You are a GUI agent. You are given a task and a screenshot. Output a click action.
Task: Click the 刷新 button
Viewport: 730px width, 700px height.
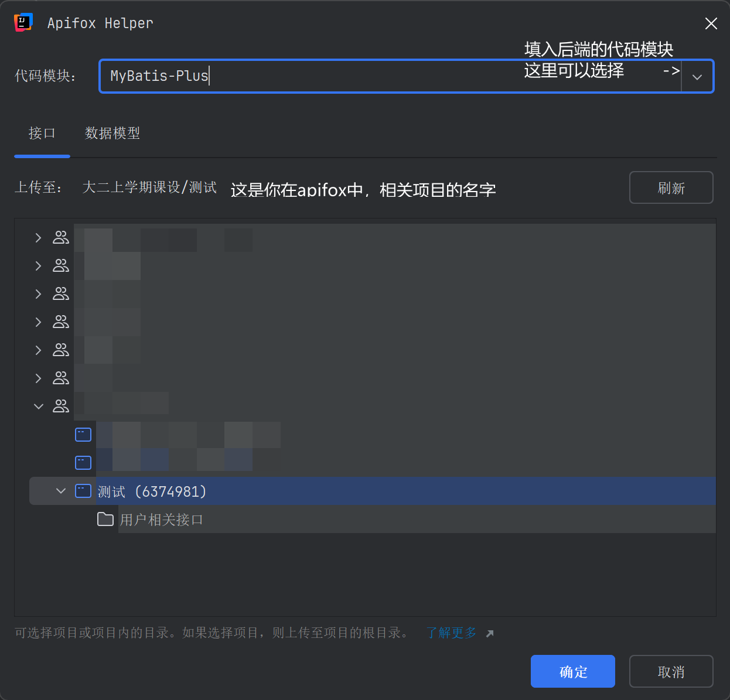click(x=671, y=187)
